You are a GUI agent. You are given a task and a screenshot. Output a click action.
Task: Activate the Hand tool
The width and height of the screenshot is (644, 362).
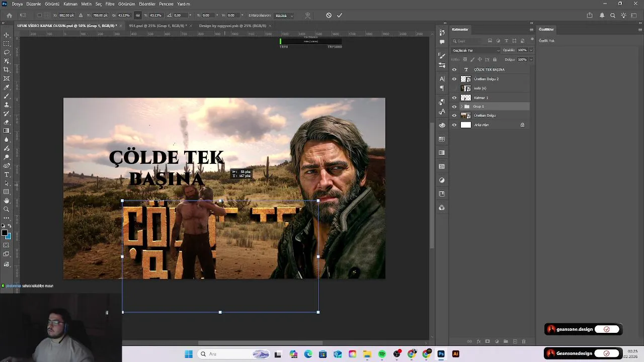[7, 201]
